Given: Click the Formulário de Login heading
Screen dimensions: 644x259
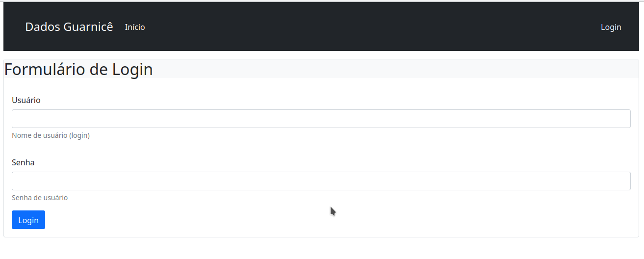Looking at the screenshot, I should pos(78,70).
